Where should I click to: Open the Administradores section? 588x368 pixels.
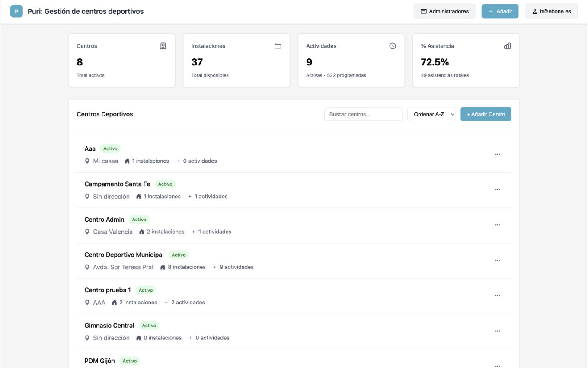pos(444,11)
